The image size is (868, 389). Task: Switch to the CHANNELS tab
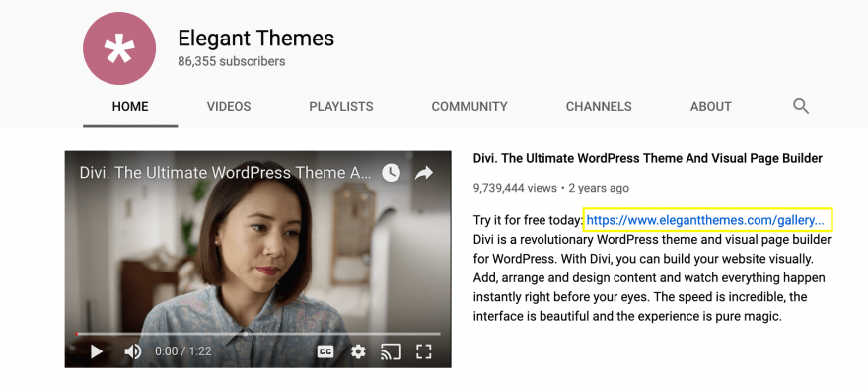coord(599,106)
